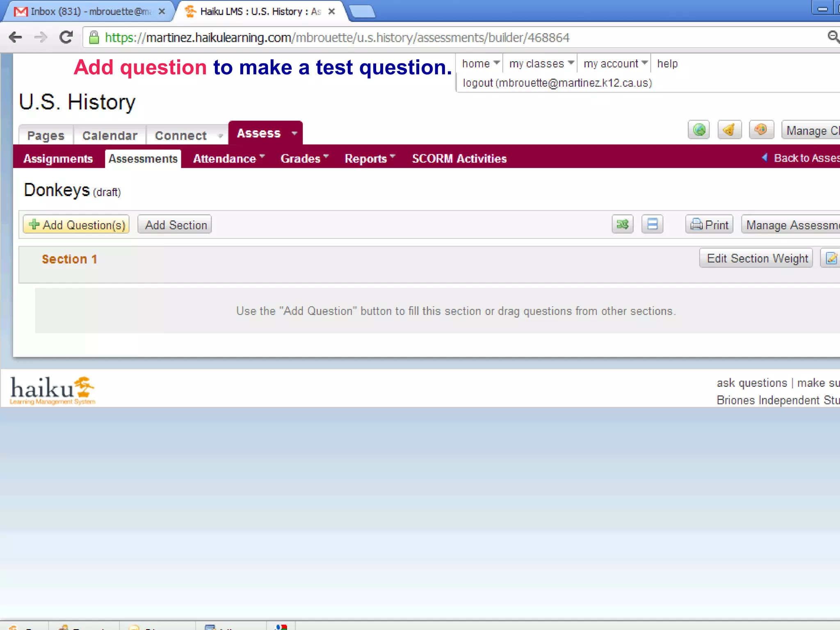Click Edit Section Weight button

click(756, 258)
